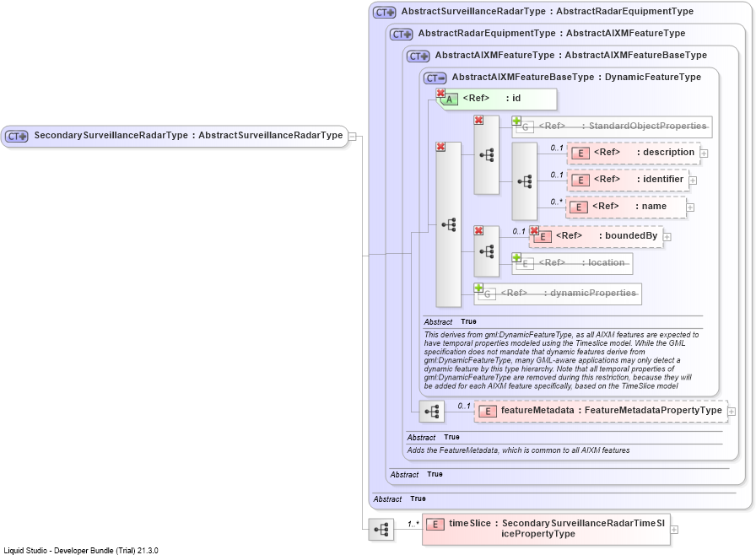Click the sequence compositor before timeSlice
Viewport: 756px width, 555px height.
(381, 530)
